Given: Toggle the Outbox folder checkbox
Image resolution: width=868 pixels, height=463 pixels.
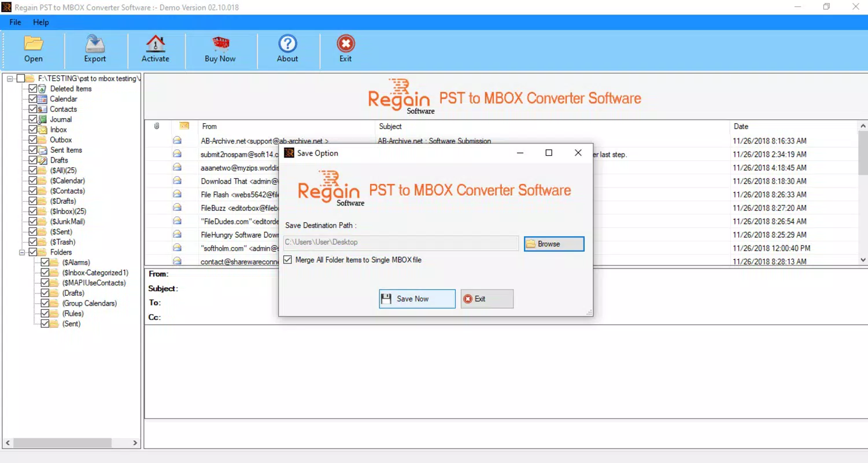Looking at the screenshot, I should coord(33,140).
